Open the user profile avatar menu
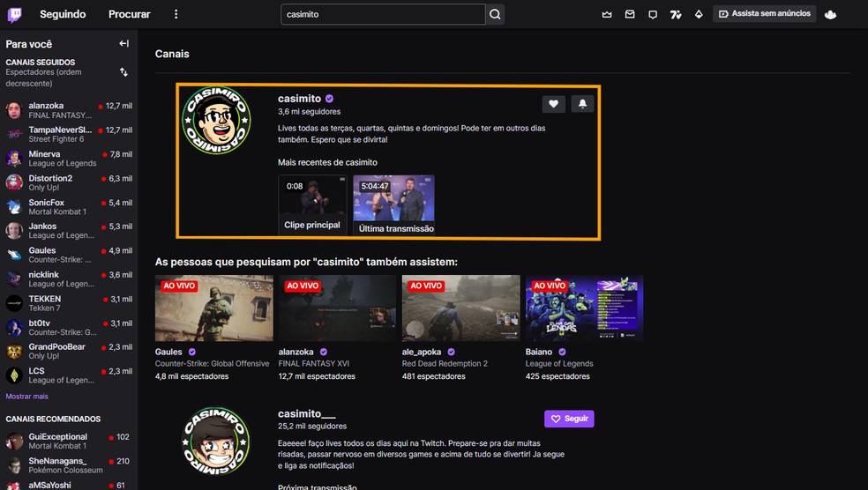 coord(830,14)
